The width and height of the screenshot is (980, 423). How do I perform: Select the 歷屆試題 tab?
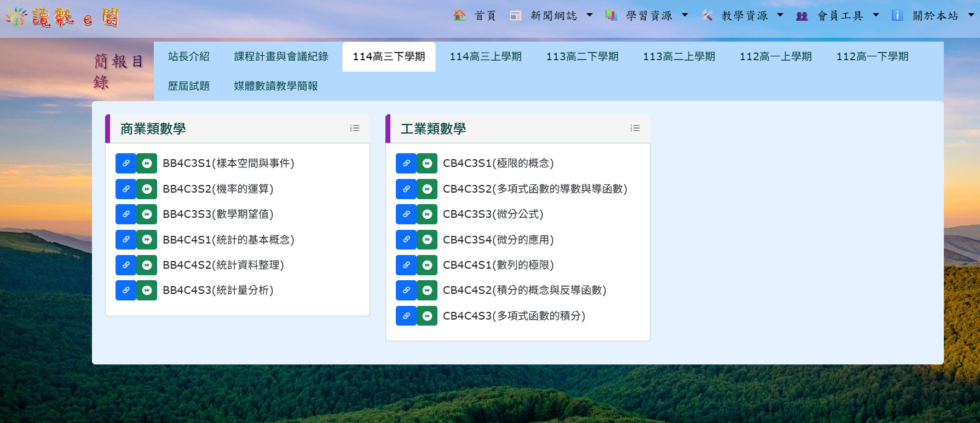pos(188,86)
